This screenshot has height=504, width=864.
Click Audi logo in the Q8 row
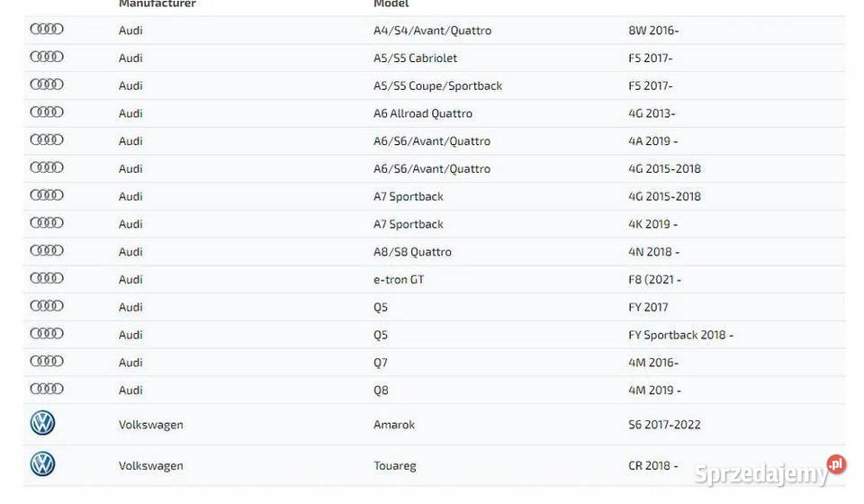47,389
